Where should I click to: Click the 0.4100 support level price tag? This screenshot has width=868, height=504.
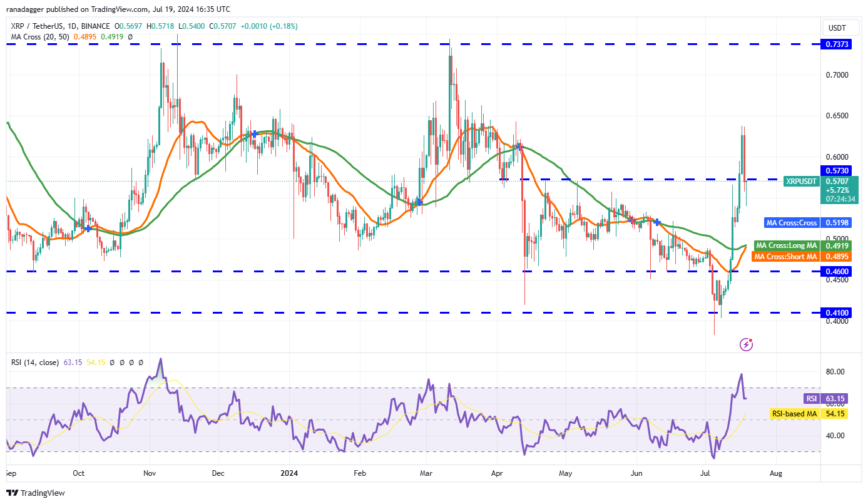[835, 312]
